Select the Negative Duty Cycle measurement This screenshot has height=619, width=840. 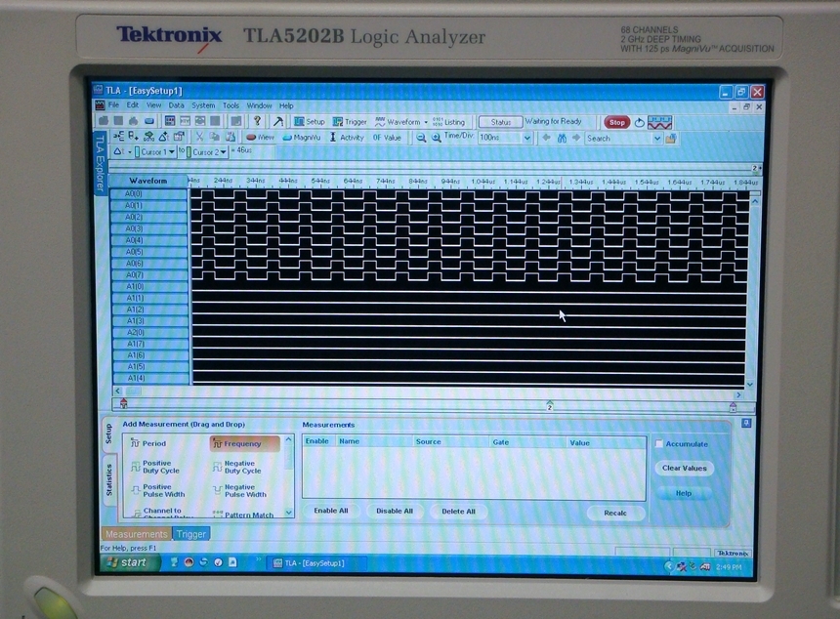(x=236, y=467)
